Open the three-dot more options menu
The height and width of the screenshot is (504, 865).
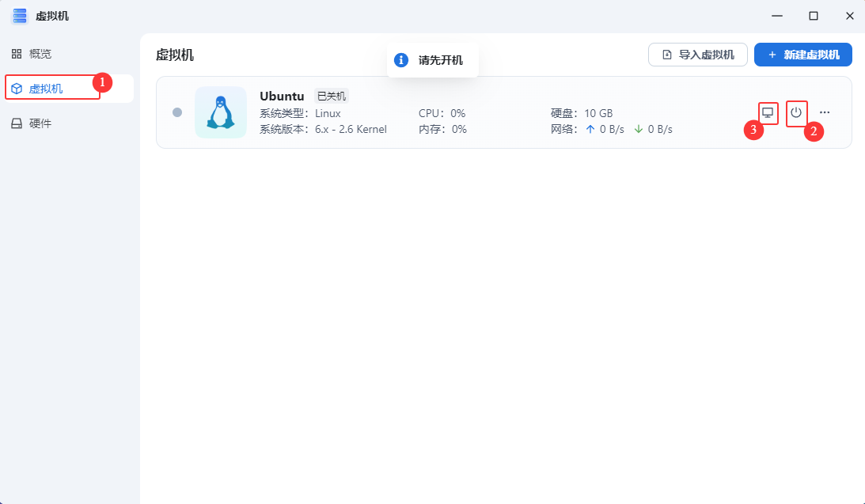pos(825,112)
